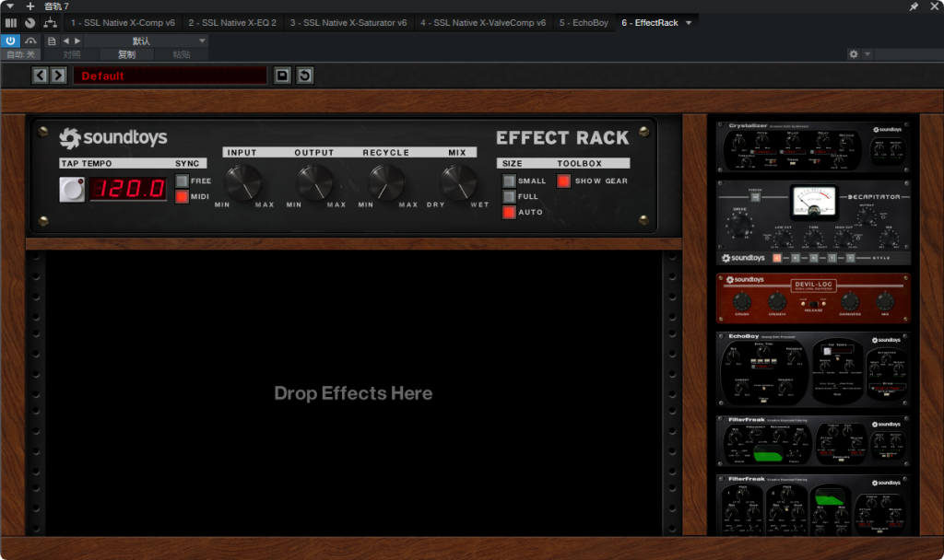Select the Devil-Loc effect thumbnail

(x=813, y=298)
